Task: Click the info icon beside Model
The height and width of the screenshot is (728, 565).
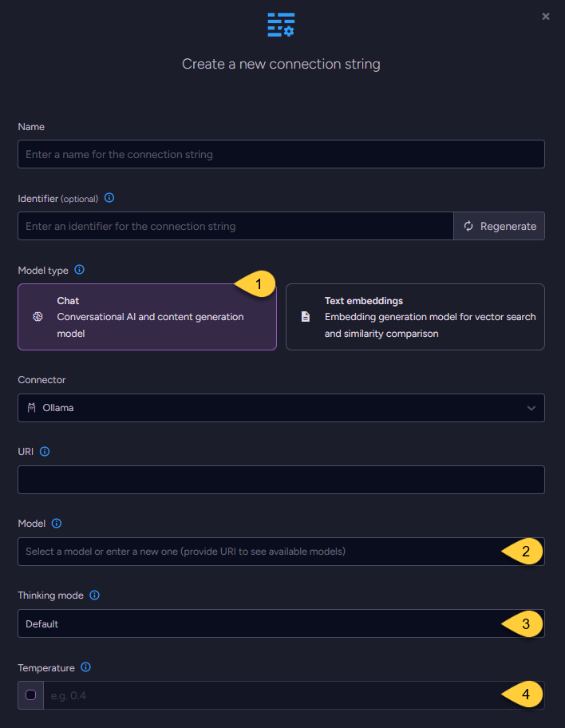Action: coord(57,523)
